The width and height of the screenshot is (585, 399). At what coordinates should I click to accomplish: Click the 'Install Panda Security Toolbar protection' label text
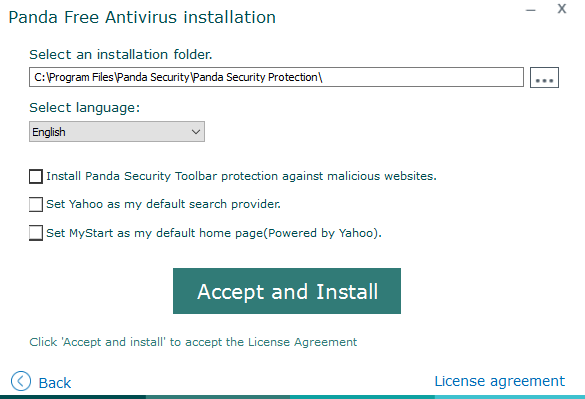tap(241, 176)
